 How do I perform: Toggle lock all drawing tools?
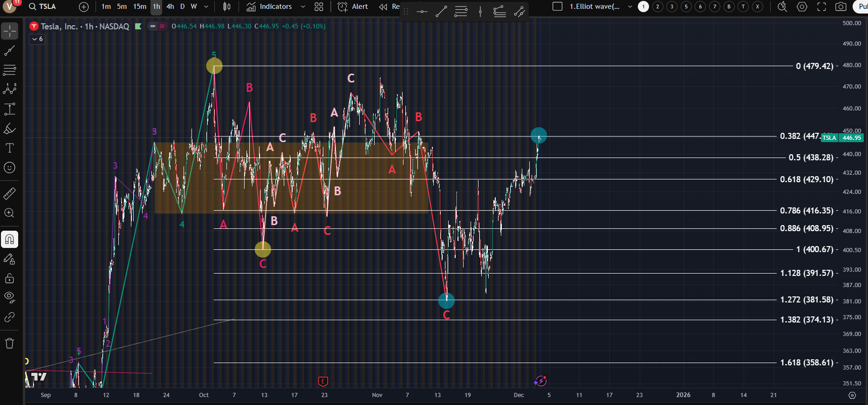(x=9, y=279)
